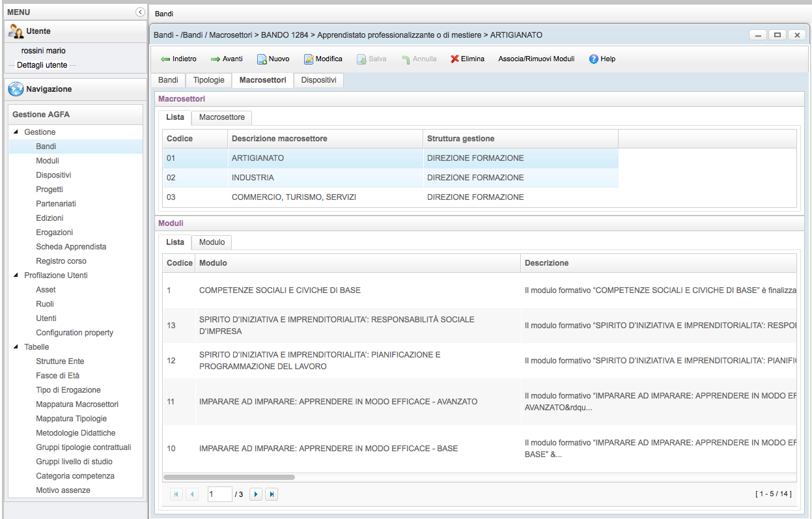Jump to last page of Moduli list
Viewport: 812px width, 519px height.
(272, 494)
